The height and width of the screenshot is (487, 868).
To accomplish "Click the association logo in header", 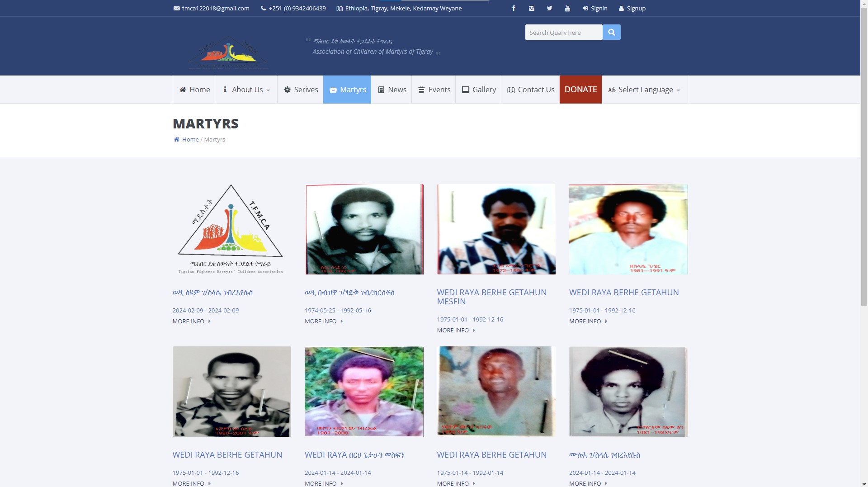I will pyautogui.click(x=228, y=53).
